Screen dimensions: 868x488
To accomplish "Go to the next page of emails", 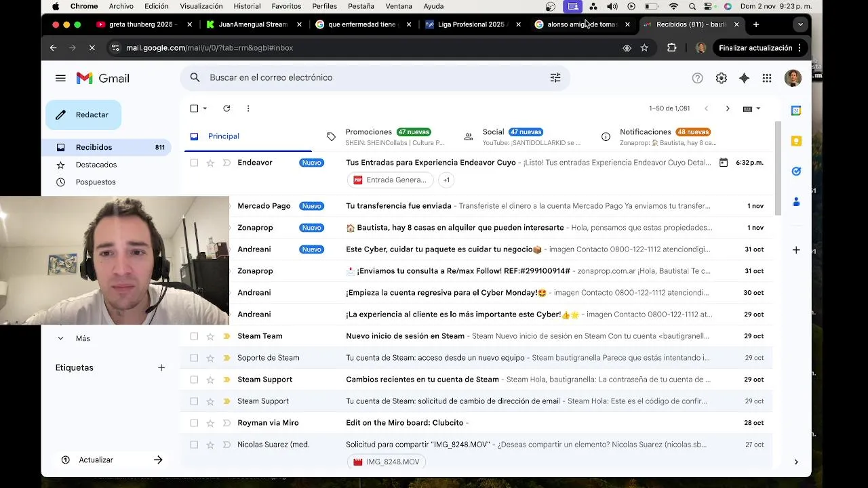I will pyautogui.click(x=728, y=108).
